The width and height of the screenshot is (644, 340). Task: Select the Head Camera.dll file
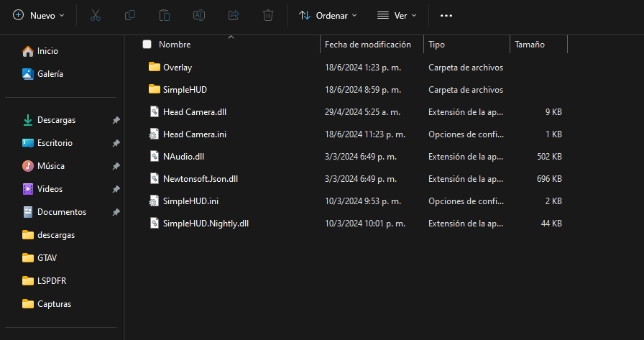coord(195,112)
